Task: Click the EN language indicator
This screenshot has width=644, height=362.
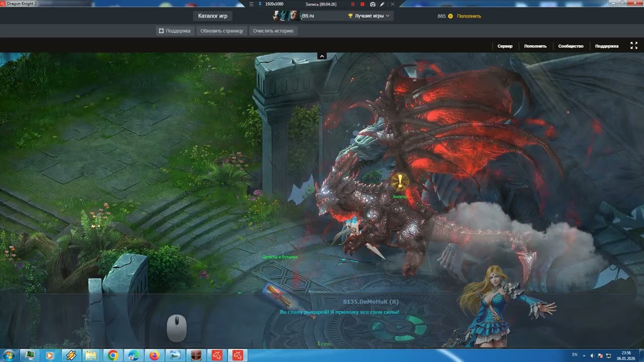Action: (x=575, y=355)
